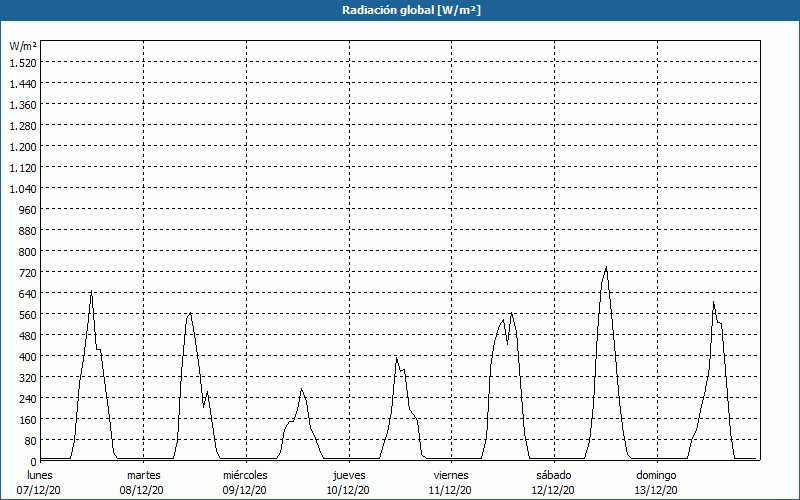Click the 'viernes' day label
This screenshot has height=500, width=800.
coord(451,475)
